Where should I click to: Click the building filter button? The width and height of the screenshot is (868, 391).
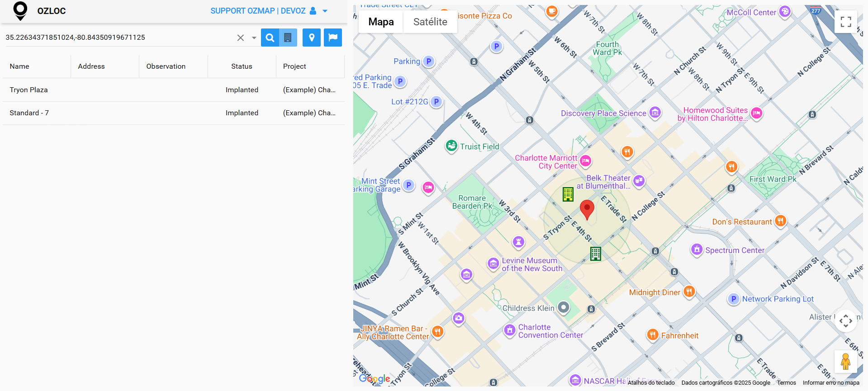tap(288, 38)
